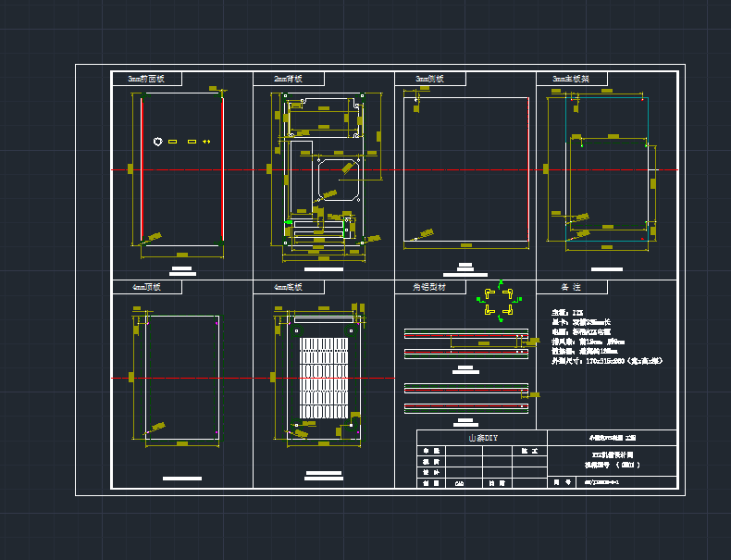The width and height of the screenshot is (731, 560).
Task: Click the 4mm底板 title label
Action: 289,288
